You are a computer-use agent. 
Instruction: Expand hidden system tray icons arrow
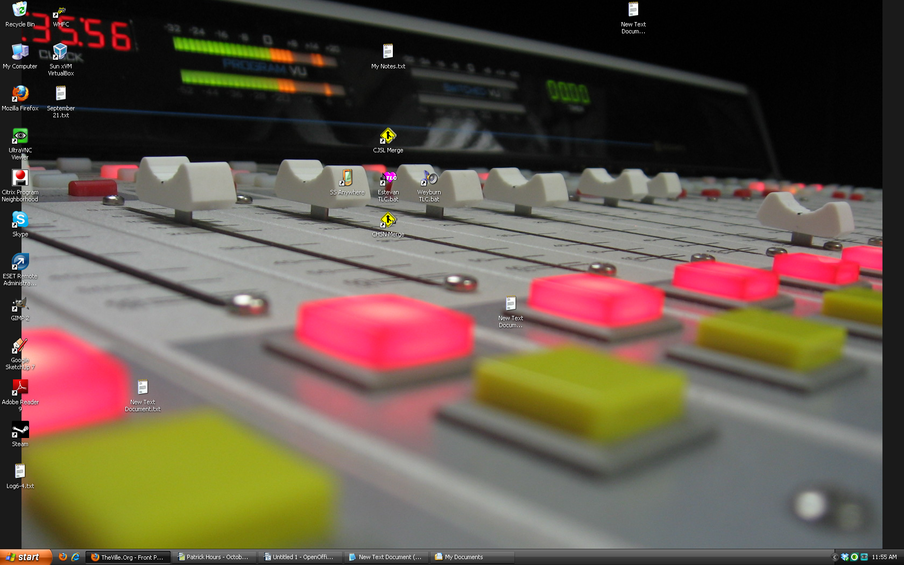coord(835,557)
